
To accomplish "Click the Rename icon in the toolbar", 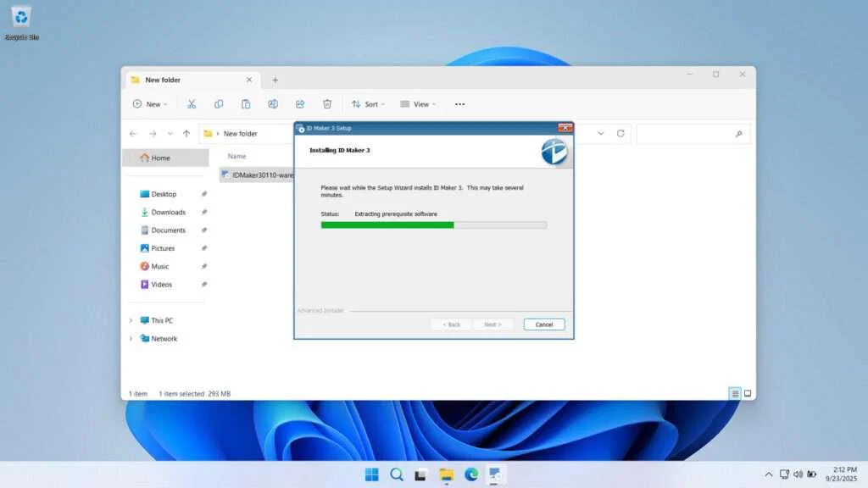I will (273, 103).
